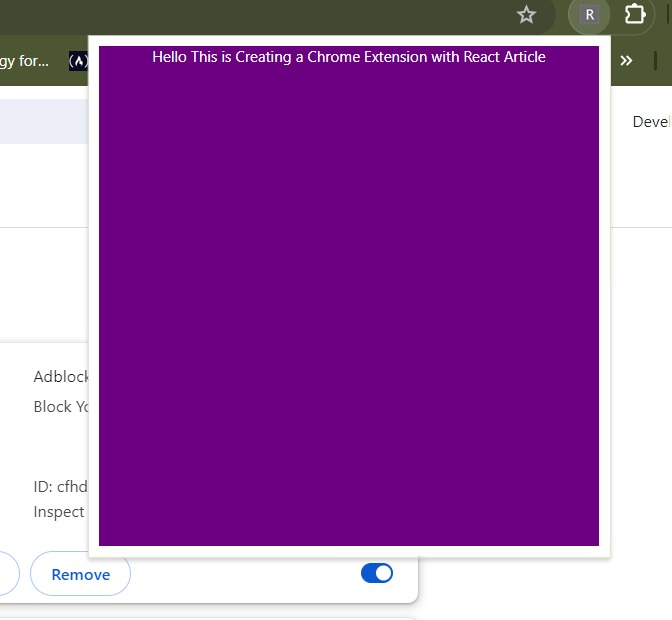
Task: Select the popup's Hello heading text
Action: pos(349,57)
